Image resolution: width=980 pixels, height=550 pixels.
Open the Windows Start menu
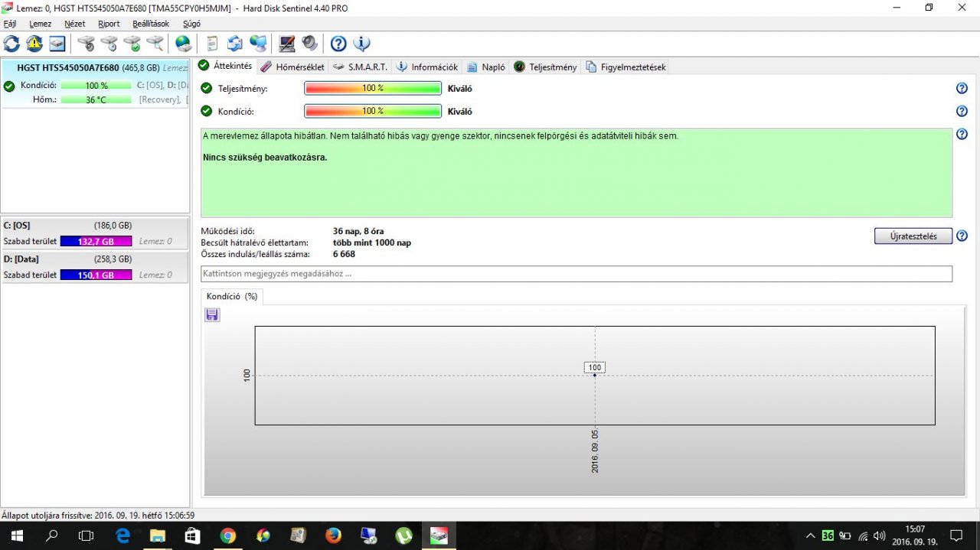pyautogui.click(x=17, y=535)
